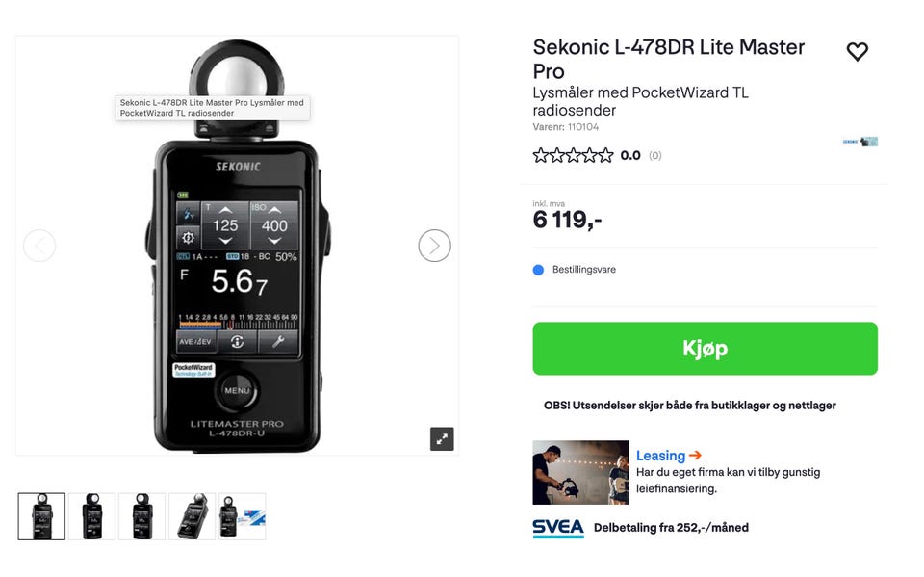This screenshot has height=577, width=924.
Task: Select the fifth thumbnail with PocketWizard graphic
Action: click(243, 516)
